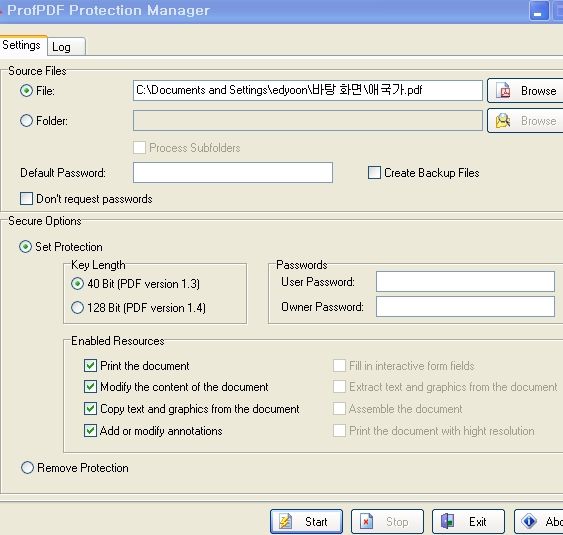
Task: Click the PDF icon on File Browse button
Action: pos(504,90)
